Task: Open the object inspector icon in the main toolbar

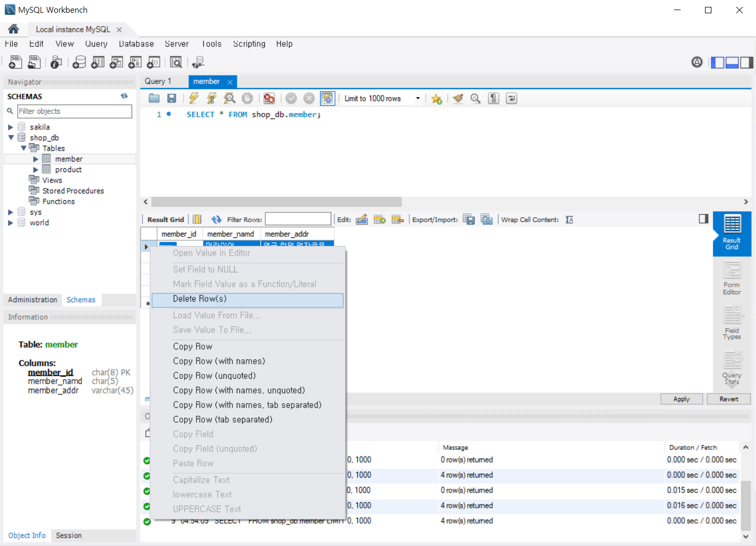Action: 56,62
